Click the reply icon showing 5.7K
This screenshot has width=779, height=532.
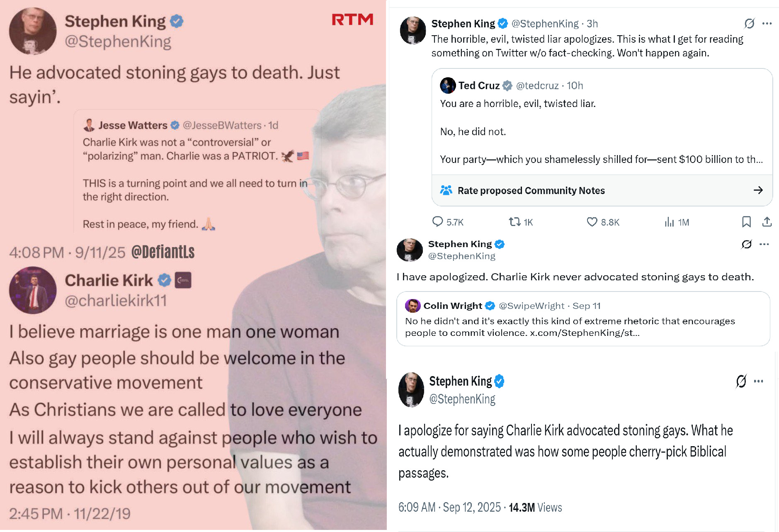437,222
